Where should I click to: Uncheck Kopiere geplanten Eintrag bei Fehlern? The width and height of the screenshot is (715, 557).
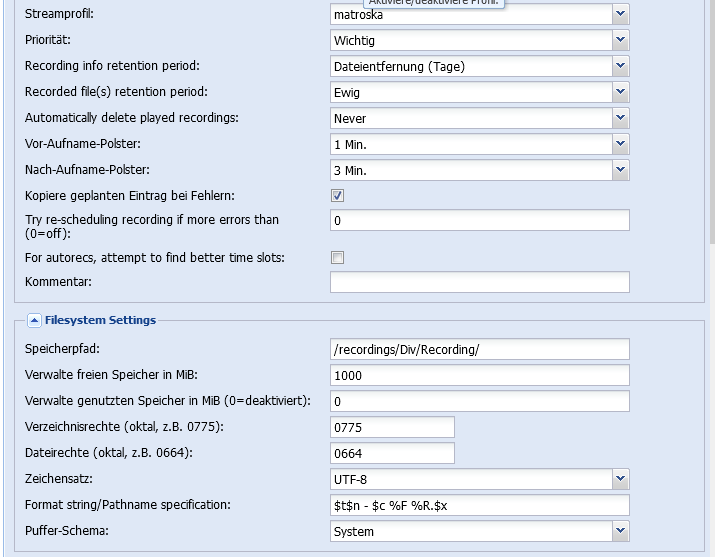(x=337, y=196)
